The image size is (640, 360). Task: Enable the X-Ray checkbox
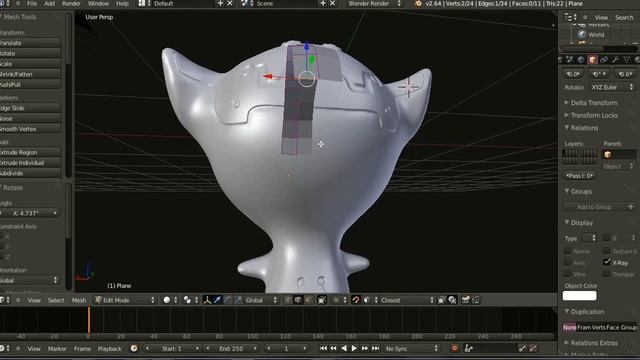[x=607, y=262]
